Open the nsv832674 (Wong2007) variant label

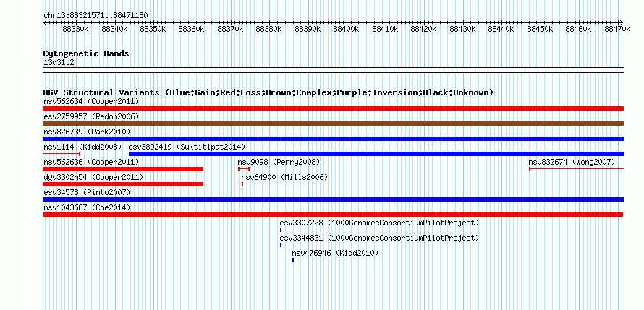[x=572, y=162]
